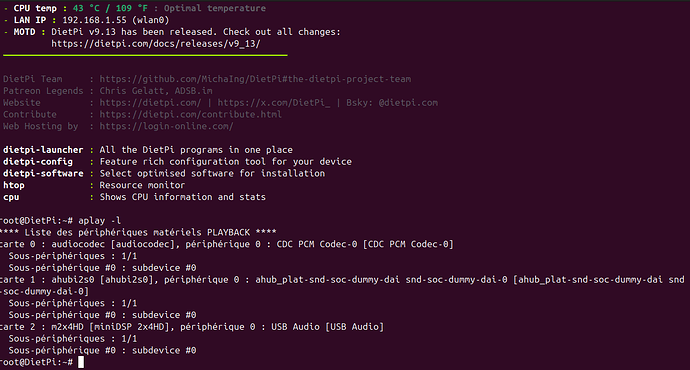Screen dimensions: 690x370
Task: Click the cpu command name
Action: coord(11,197)
